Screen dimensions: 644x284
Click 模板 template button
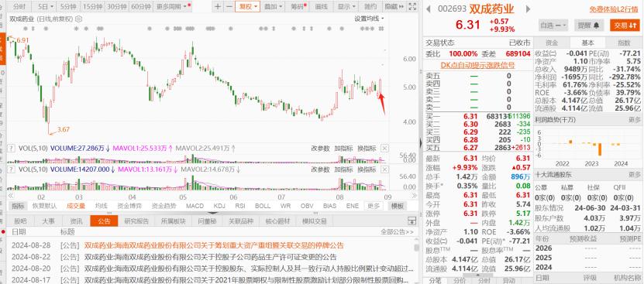[397, 206]
